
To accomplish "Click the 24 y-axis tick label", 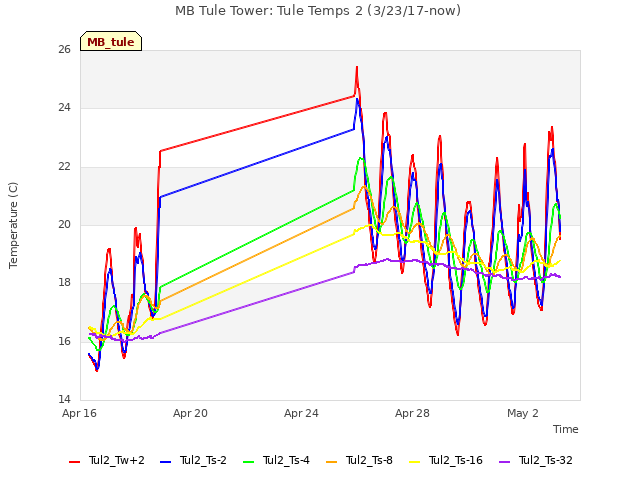I will 64,108.
